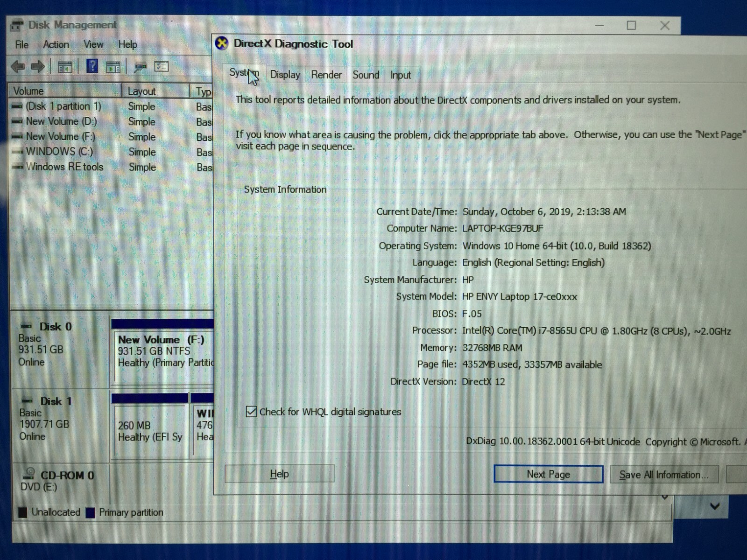
Task: Open the File menu in Disk Management
Action: (x=21, y=44)
